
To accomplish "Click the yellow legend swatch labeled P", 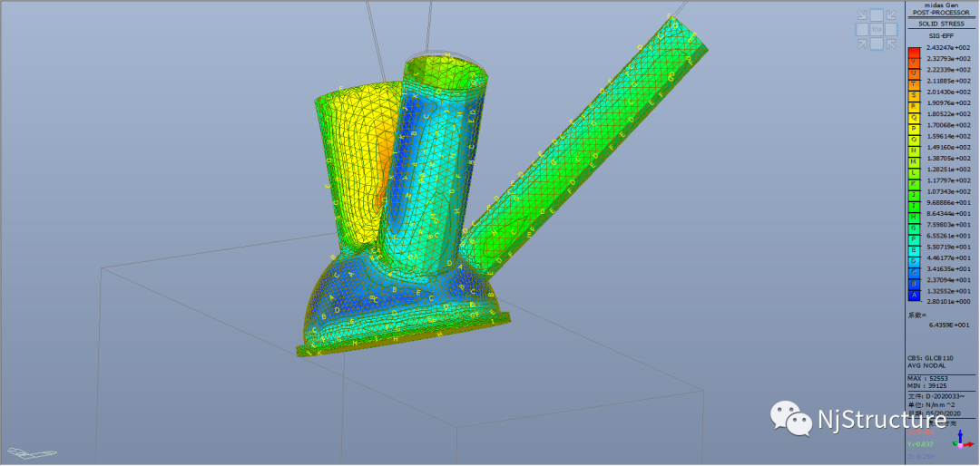I will pyautogui.click(x=914, y=129).
